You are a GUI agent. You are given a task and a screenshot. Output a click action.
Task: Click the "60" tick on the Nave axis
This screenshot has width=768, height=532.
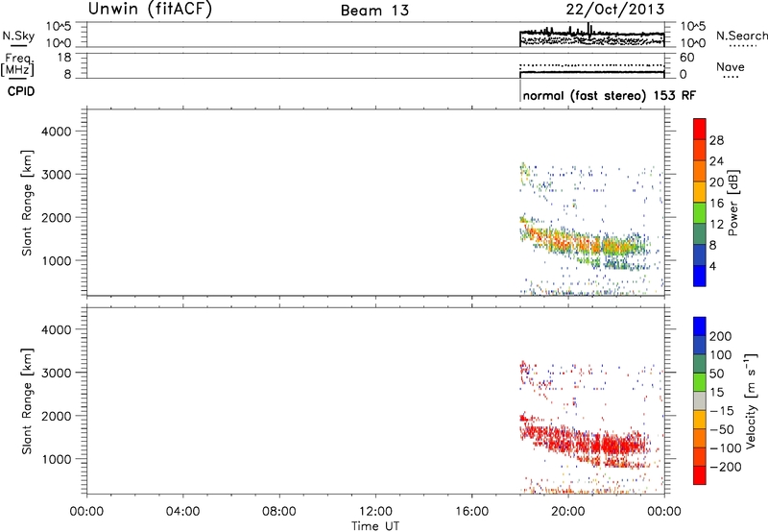pos(686,58)
